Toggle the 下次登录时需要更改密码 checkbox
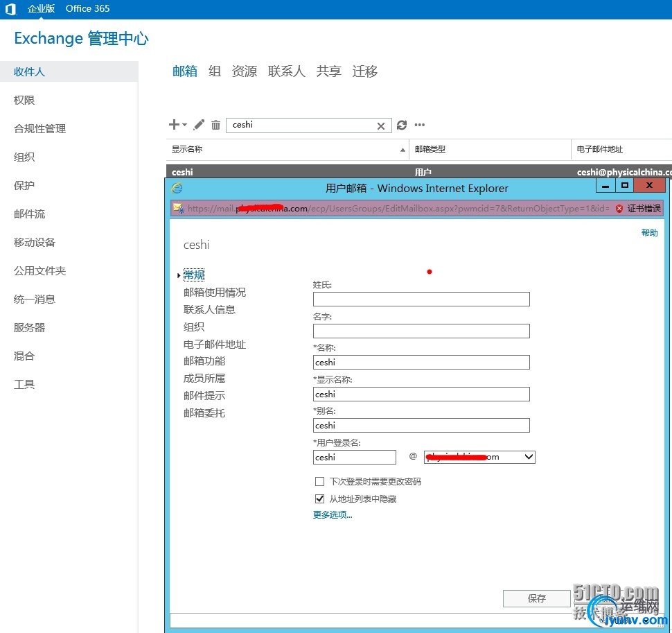 coord(319,482)
